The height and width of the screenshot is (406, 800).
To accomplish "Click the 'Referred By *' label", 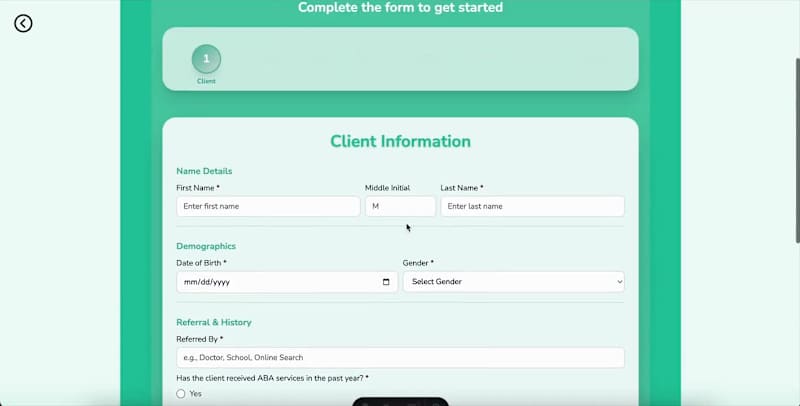I will (199, 339).
